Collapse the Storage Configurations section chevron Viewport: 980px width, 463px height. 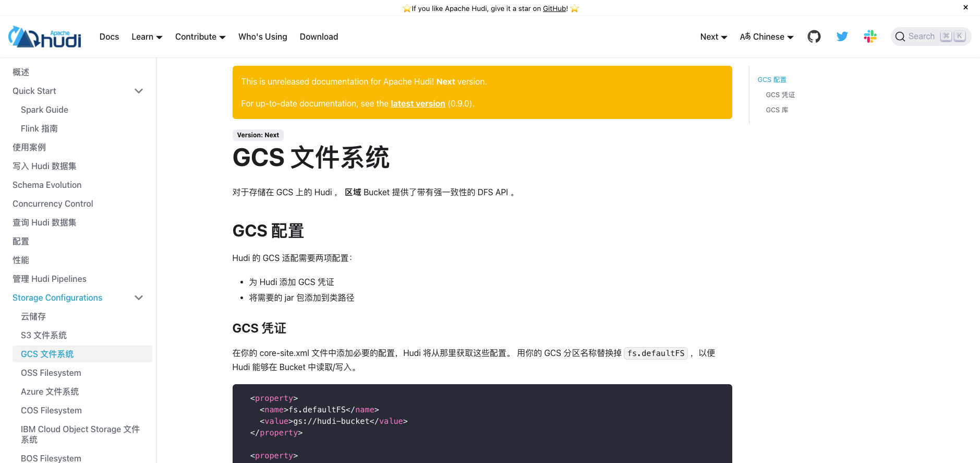(x=139, y=298)
